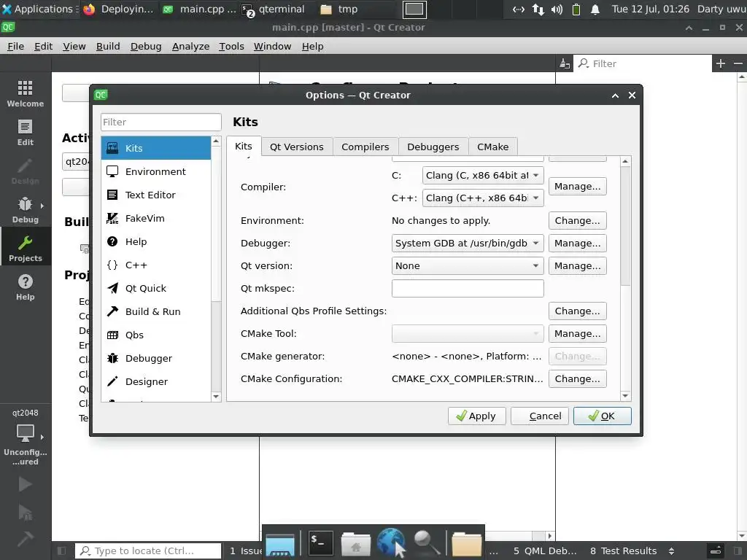
Task: Open the Analyze menu
Action: click(x=190, y=46)
